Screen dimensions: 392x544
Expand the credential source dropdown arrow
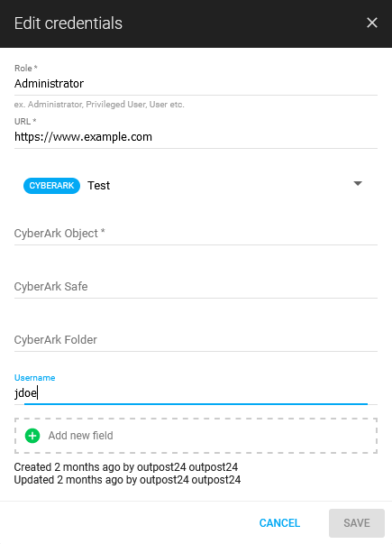click(358, 183)
